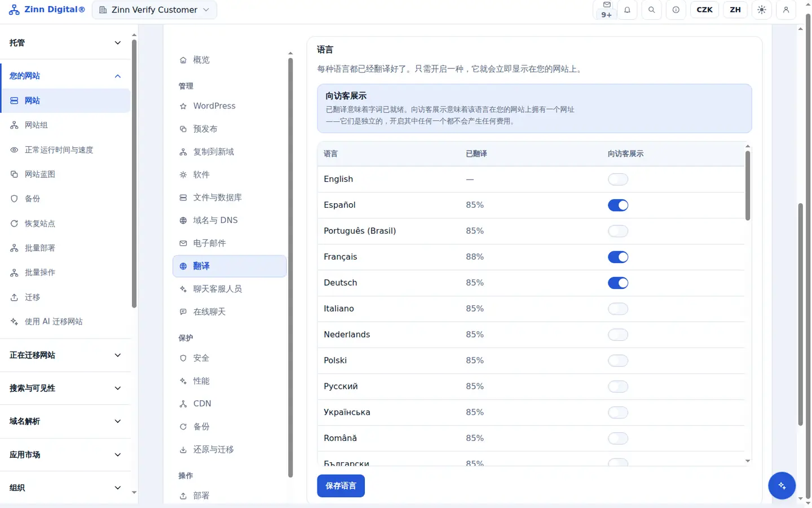Click the 恢复站点 restore icon
This screenshot has width=812, height=508.
pos(14,224)
